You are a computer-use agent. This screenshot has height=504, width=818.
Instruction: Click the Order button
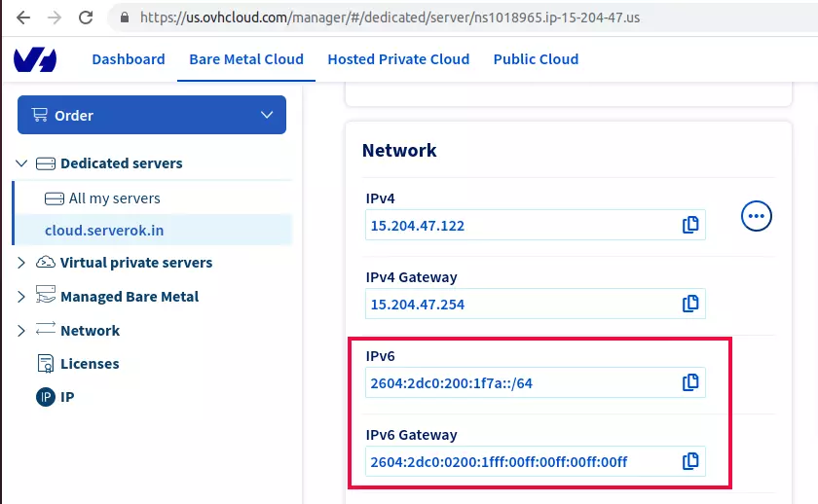pos(152,115)
